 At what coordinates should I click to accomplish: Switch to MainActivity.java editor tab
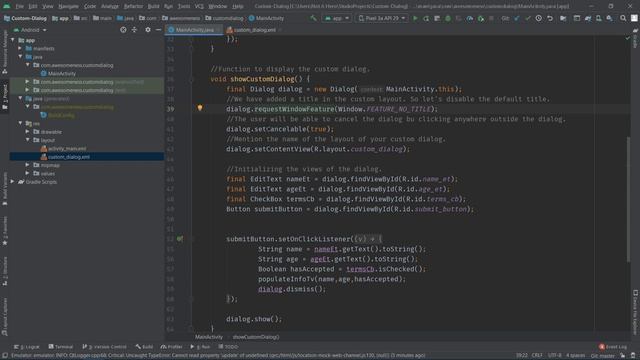[x=194, y=30]
